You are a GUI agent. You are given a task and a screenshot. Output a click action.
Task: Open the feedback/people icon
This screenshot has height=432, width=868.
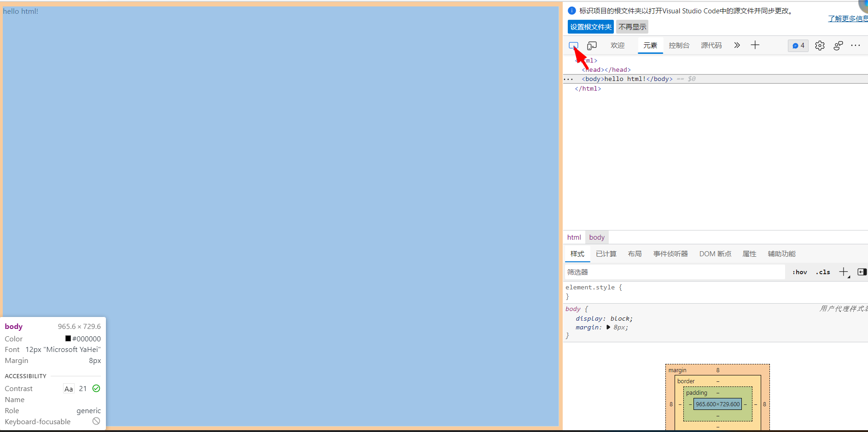[x=838, y=46]
